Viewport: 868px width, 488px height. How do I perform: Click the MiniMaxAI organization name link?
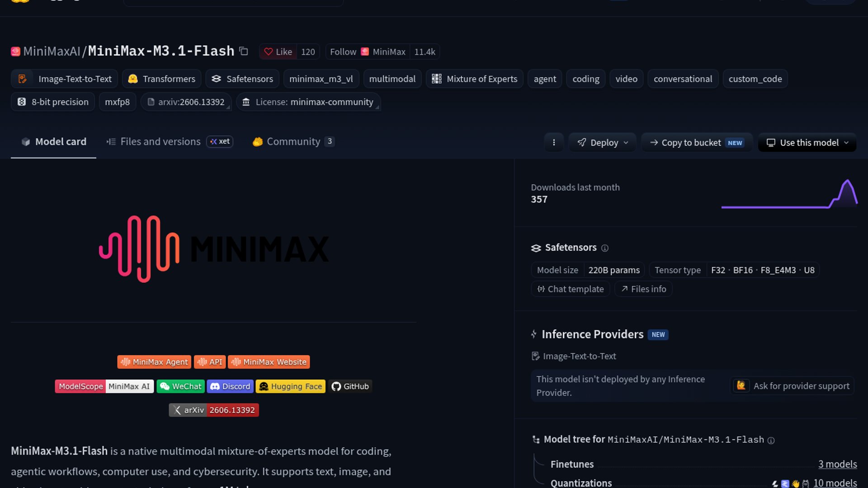coord(52,51)
